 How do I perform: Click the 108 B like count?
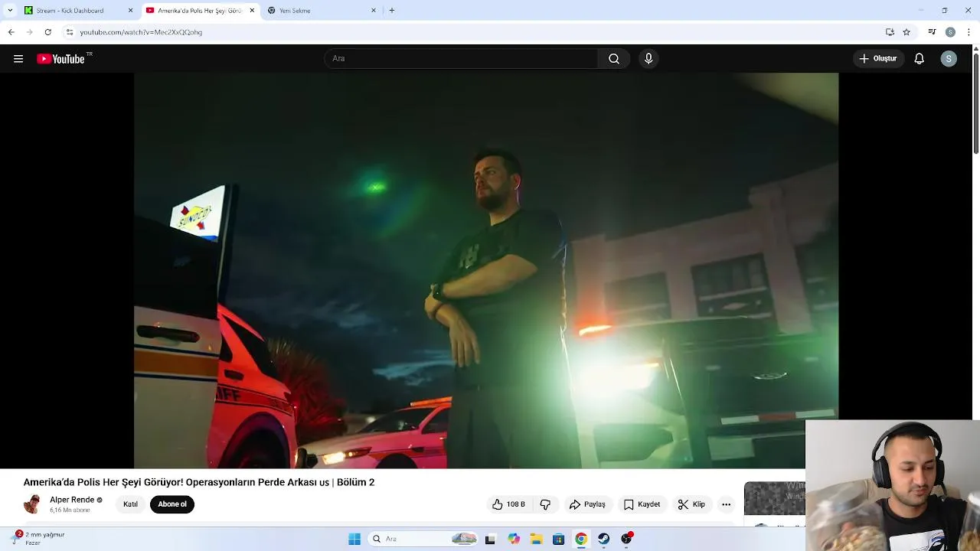click(x=516, y=504)
